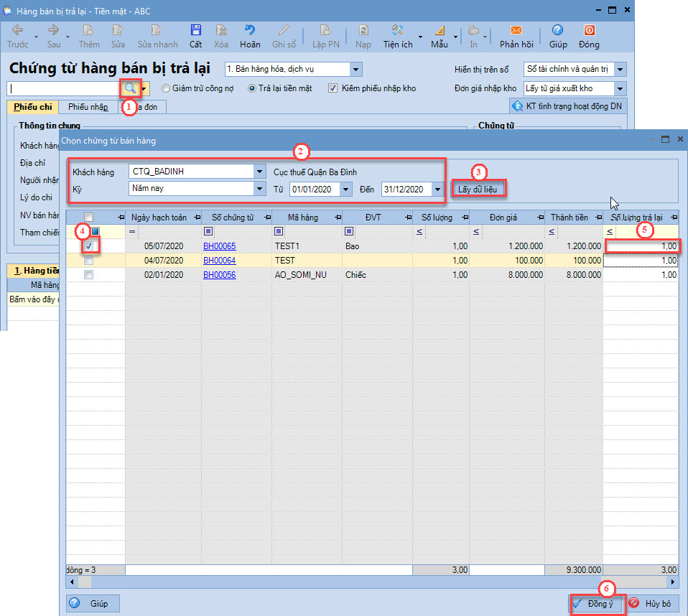Select the Giảm trừ công nợ radio option
The height and width of the screenshot is (616, 688).
point(165,88)
